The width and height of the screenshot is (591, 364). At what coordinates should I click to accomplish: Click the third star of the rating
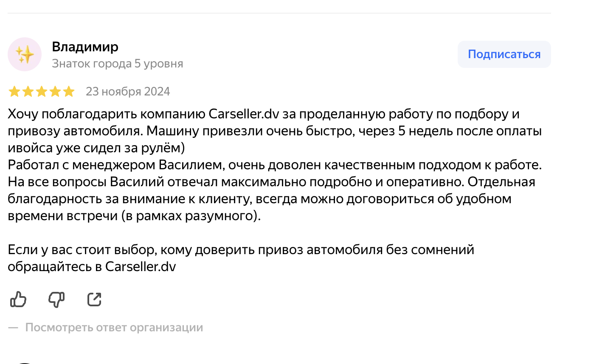tap(42, 92)
